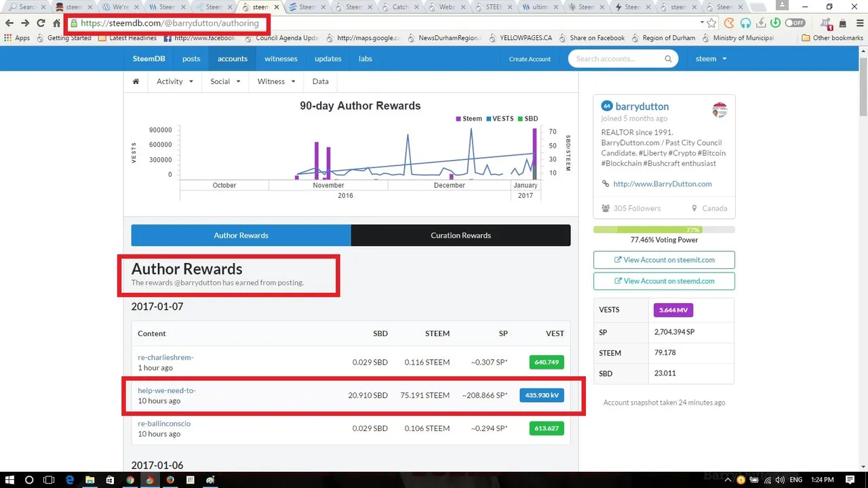868x488 pixels.
Task: Launch Microsoft Edge from the taskbar
Action: tap(69, 480)
